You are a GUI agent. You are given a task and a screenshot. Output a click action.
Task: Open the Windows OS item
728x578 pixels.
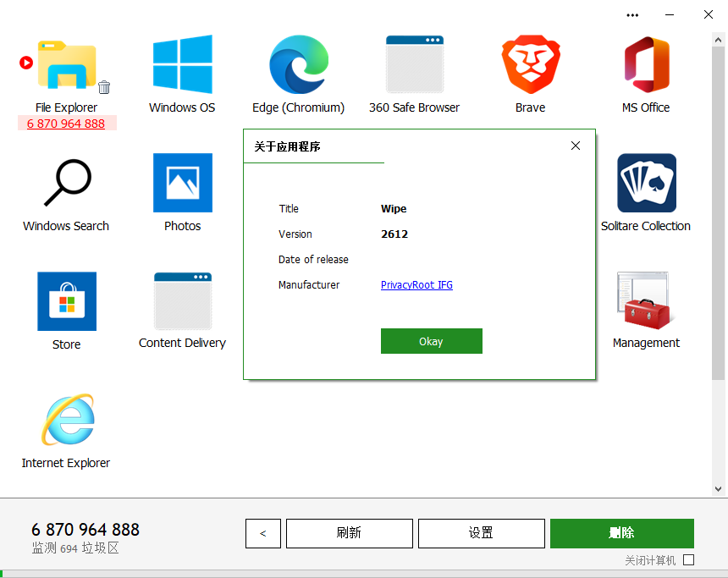(183, 64)
